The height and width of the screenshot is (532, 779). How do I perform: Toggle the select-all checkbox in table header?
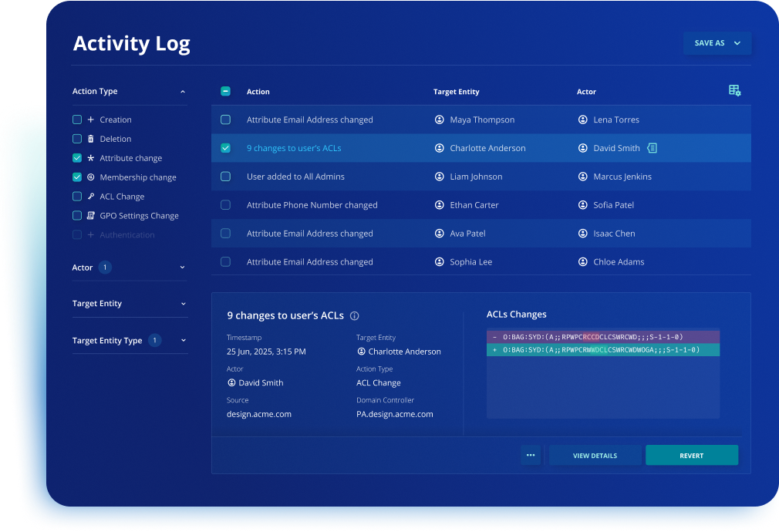tap(225, 90)
